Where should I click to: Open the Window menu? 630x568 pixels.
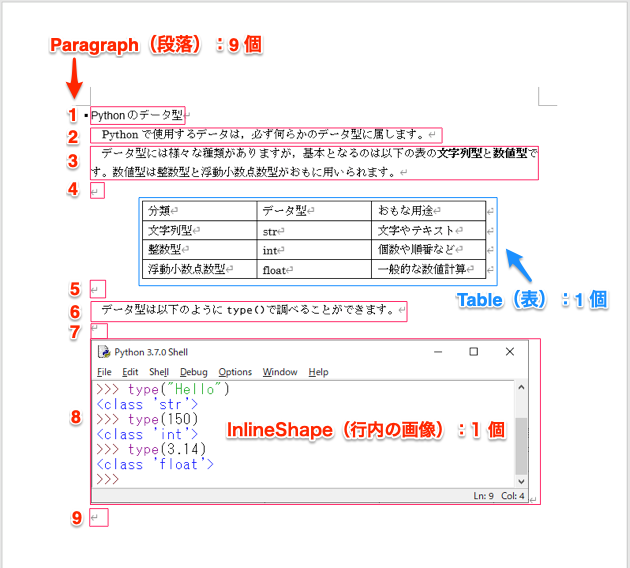point(280,372)
